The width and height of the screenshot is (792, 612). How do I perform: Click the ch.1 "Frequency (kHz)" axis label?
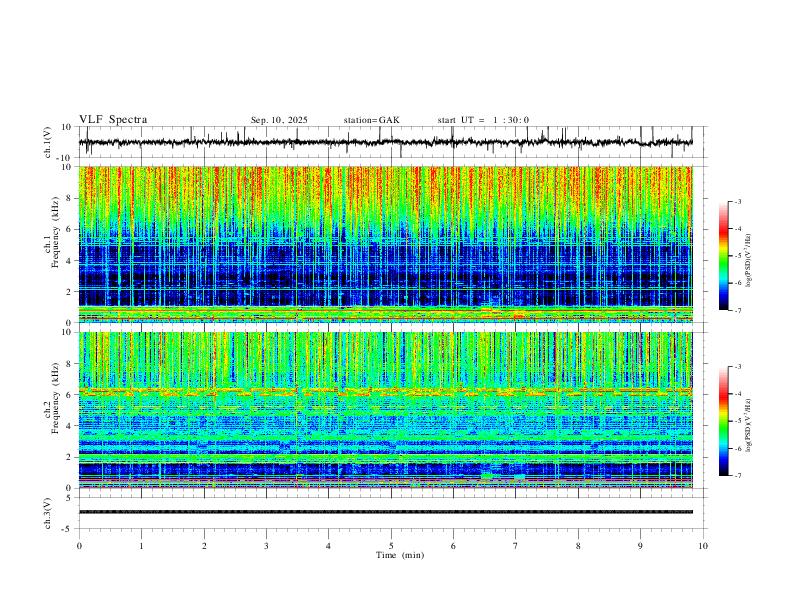55,232
